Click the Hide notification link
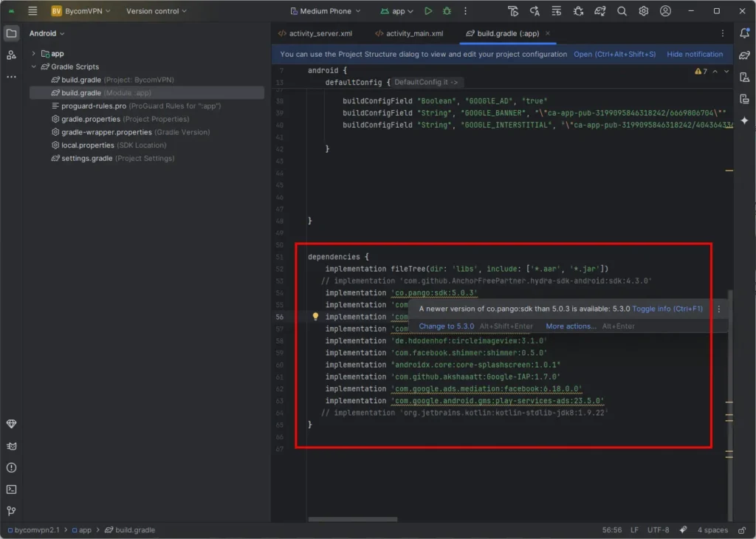 point(695,54)
